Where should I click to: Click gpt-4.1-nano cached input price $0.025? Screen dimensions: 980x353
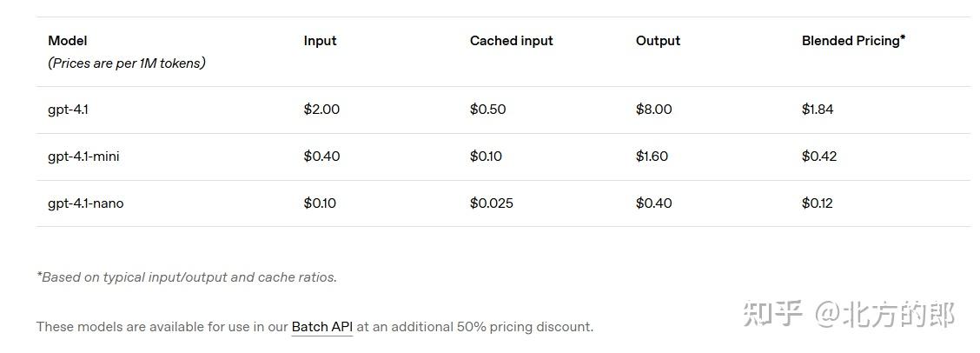(491, 203)
